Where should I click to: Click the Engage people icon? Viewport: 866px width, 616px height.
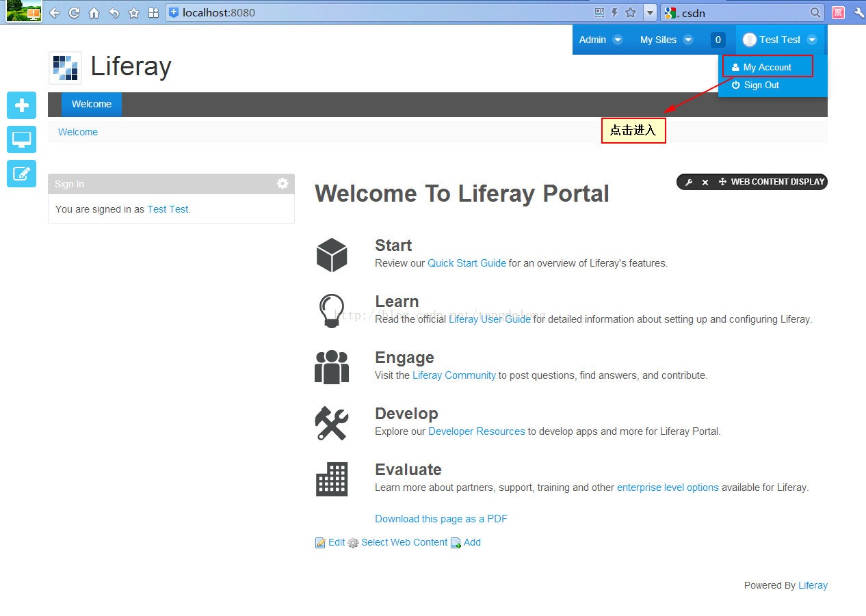click(x=332, y=366)
